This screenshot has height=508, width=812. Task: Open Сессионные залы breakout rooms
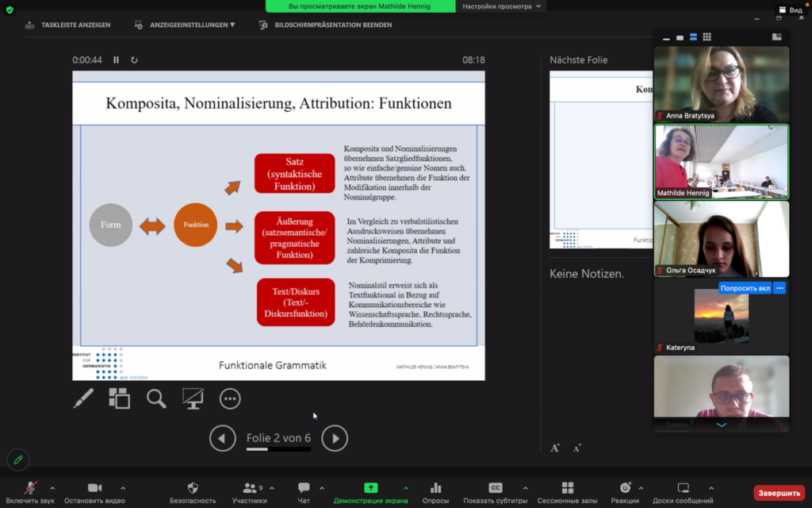(x=567, y=492)
